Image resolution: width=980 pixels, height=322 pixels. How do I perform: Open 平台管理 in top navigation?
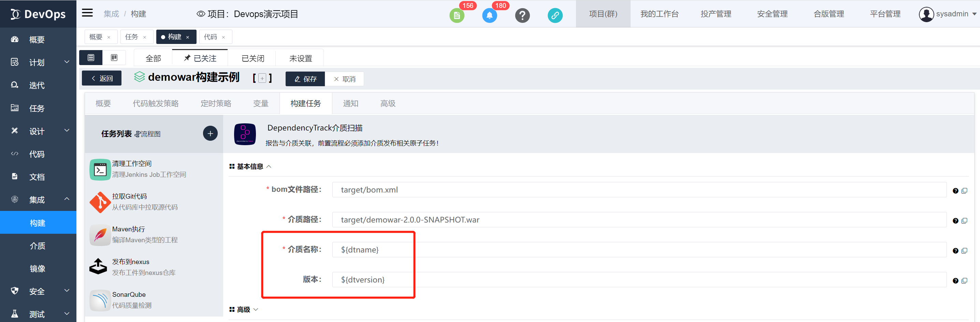(x=885, y=14)
